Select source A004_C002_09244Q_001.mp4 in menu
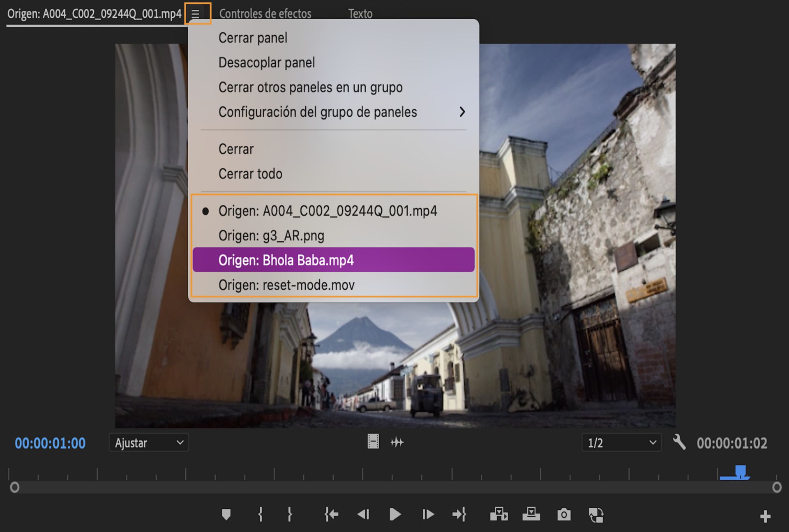The height and width of the screenshot is (532, 789). click(x=328, y=211)
